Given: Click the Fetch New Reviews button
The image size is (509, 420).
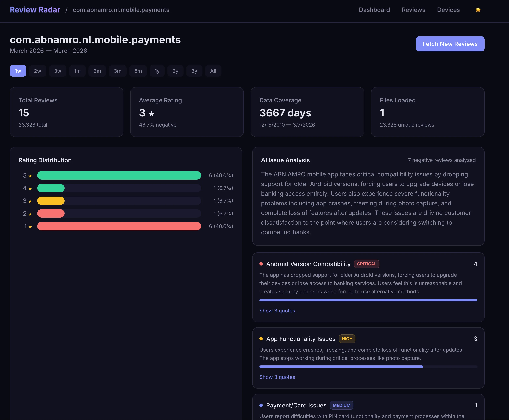Looking at the screenshot, I should pyautogui.click(x=450, y=44).
